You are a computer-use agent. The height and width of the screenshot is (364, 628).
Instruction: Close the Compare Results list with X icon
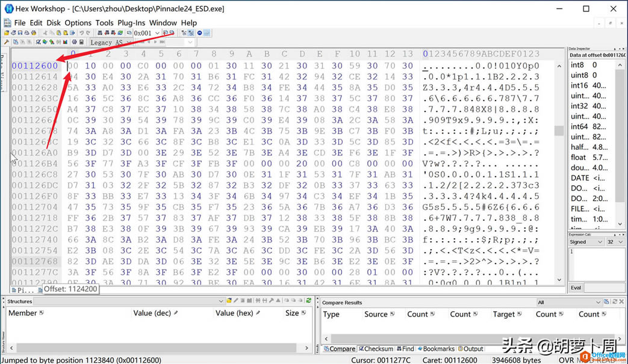coord(621,301)
